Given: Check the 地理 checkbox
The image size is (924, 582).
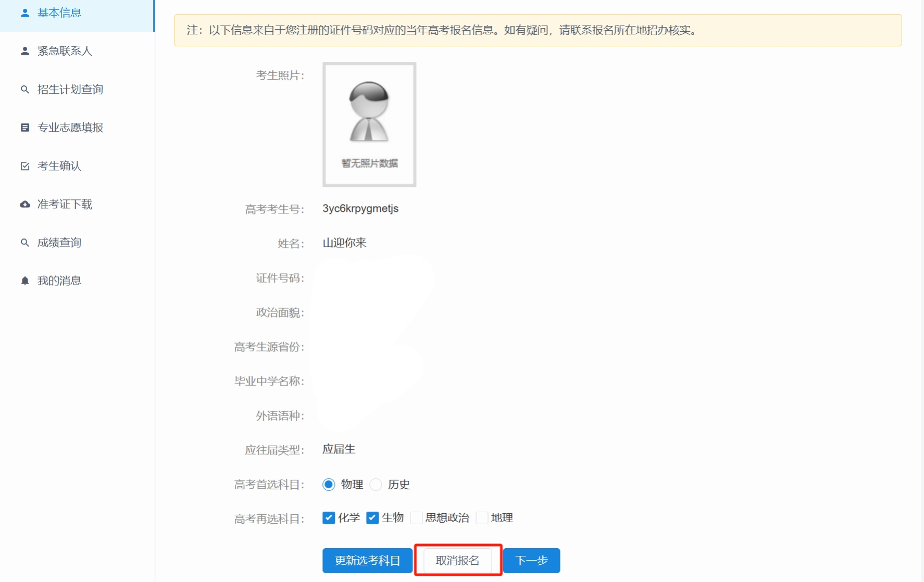Looking at the screenshot, I should (x=482, y=518).
